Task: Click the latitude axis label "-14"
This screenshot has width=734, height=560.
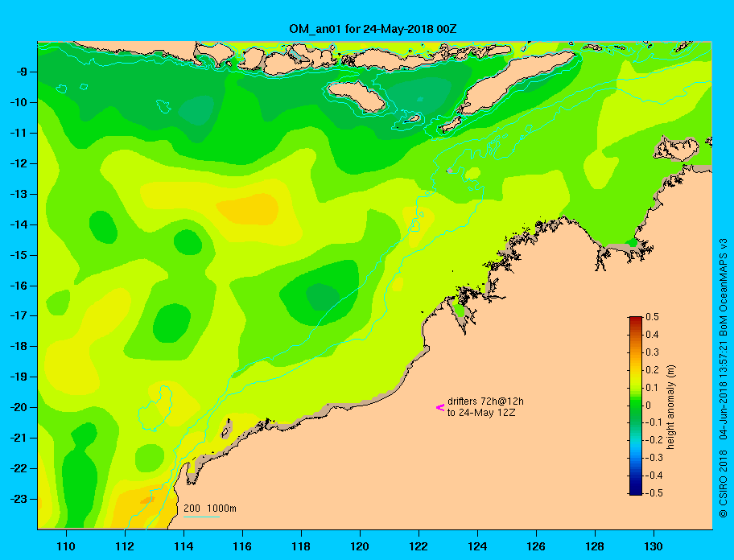Action: point(19,224)
